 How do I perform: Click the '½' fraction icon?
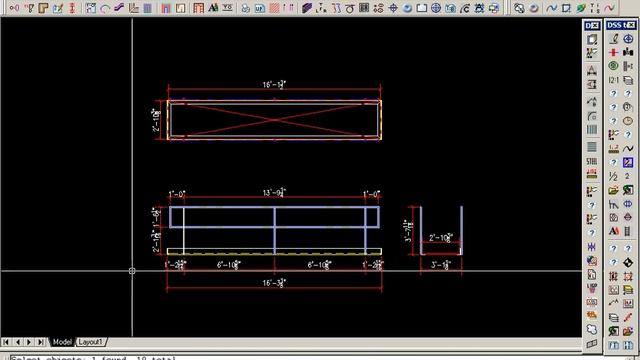pyautogui.click(x=613, y=176)
